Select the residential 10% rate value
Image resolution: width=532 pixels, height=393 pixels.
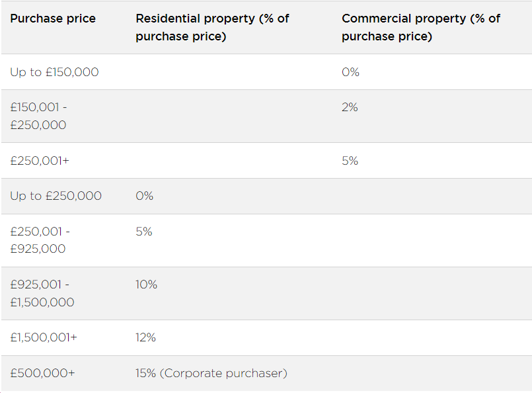(146, 284)
